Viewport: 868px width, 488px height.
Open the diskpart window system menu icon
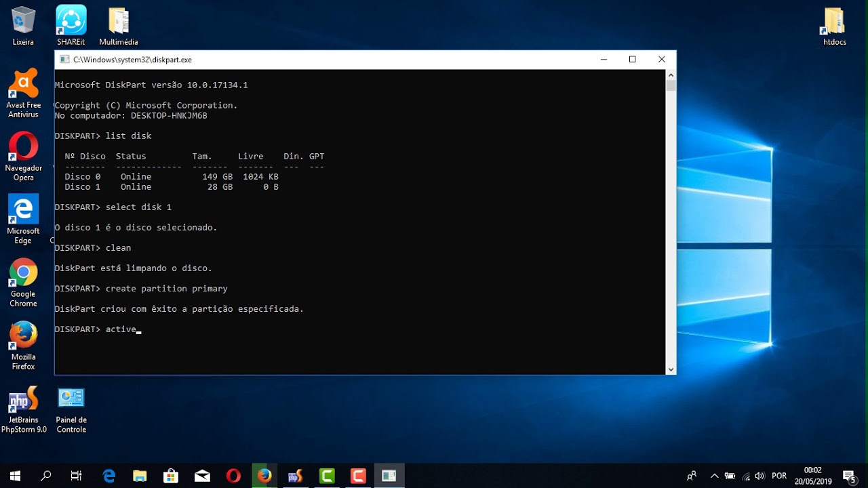64,60
